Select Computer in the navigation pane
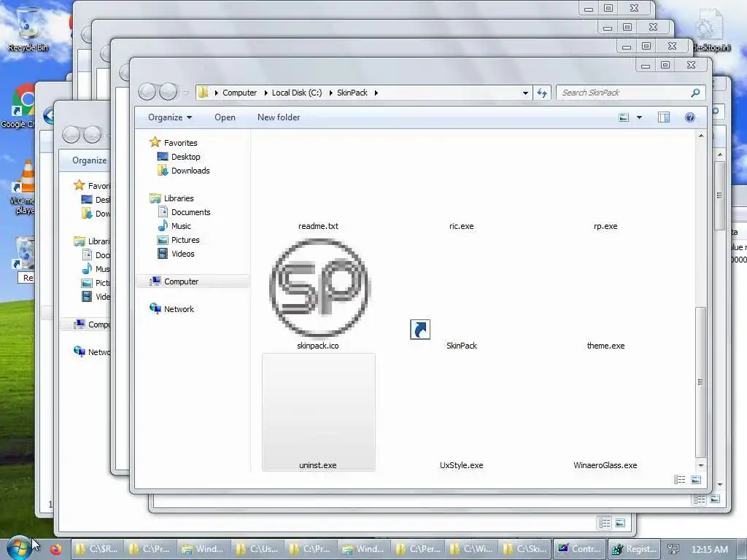Screen dimensions: 747x560 coord(182,281)
